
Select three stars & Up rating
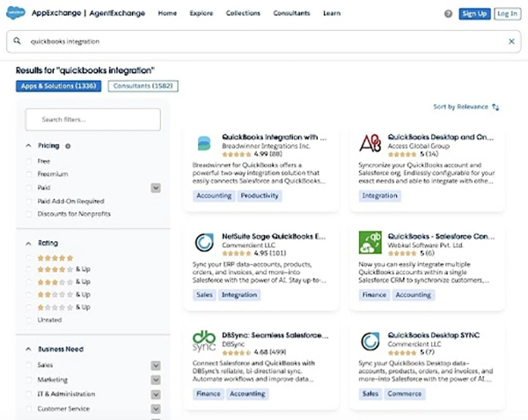click(29, 282)
